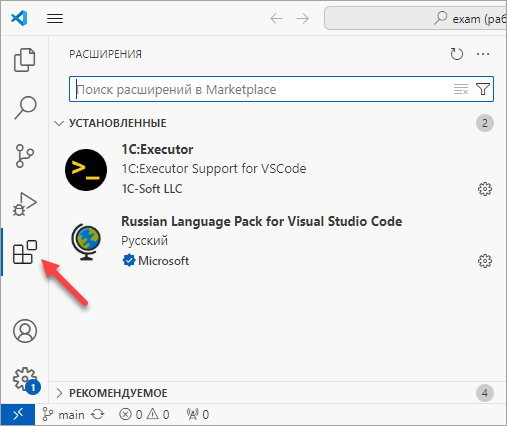Screen dimensions: 507x426
Task: Focus the Marketplace extension search field
Action: [x=262, y=89]
